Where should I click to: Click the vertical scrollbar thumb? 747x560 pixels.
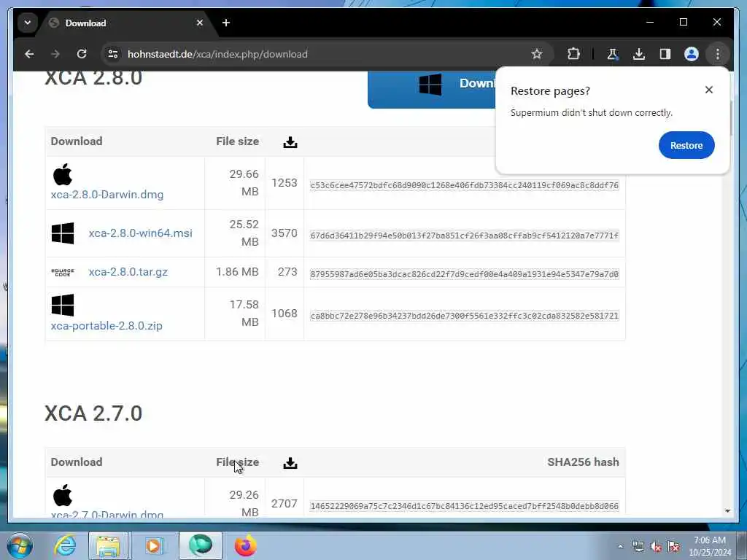pos(730,118)
